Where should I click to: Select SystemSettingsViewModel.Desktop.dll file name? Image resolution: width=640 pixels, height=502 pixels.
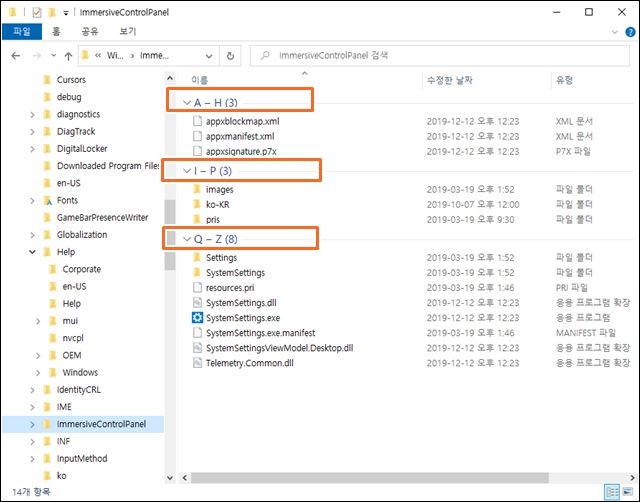click(x=280, y=348)
